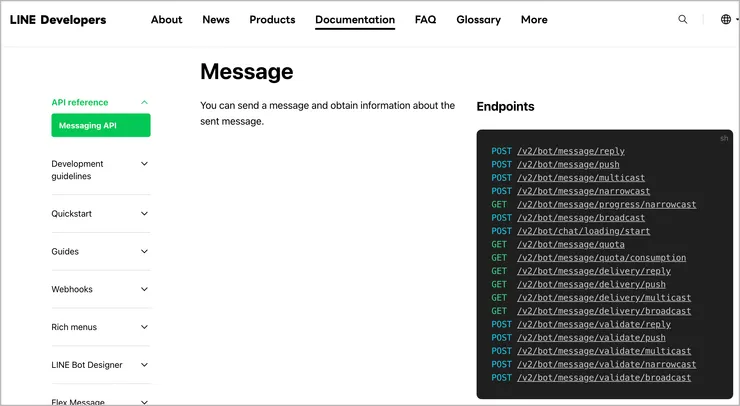Collapse the API reference section chevron
This screenshot has width=740, height=406.
click(x=144, y=102)
